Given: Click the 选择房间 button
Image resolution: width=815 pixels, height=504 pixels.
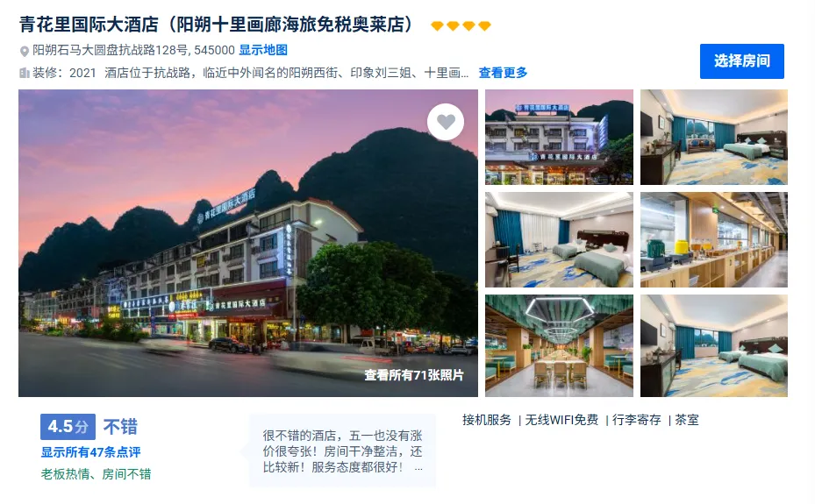Looking at the screenshot, I should point(741,61).
